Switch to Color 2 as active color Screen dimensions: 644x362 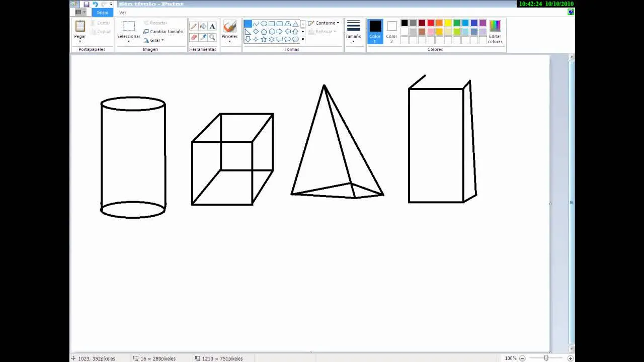(x=391, y=31)
